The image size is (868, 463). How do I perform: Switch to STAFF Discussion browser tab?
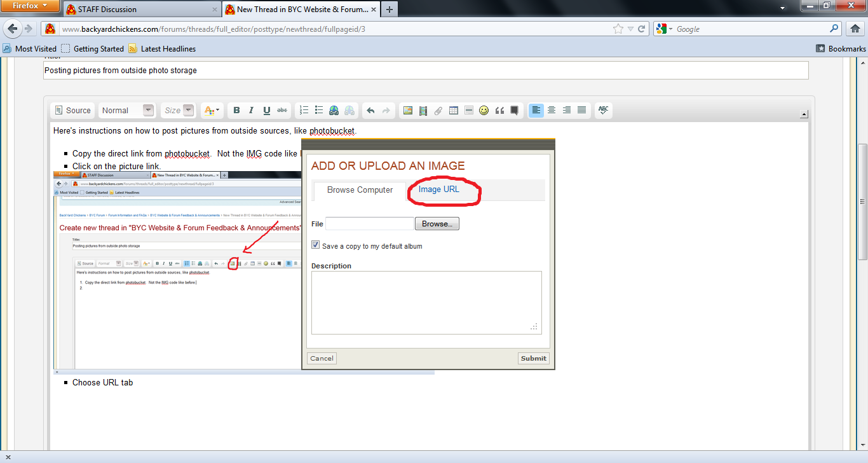point(107,10)
